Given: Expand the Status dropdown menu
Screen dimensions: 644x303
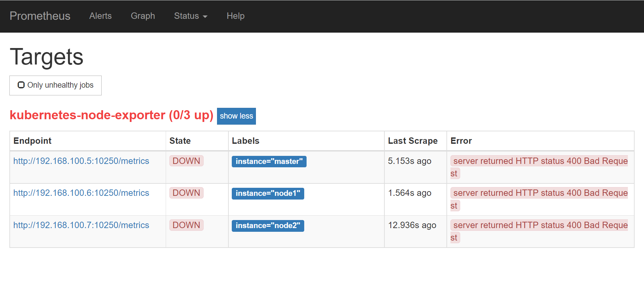Looking at the screenshot, I should 191,16.
